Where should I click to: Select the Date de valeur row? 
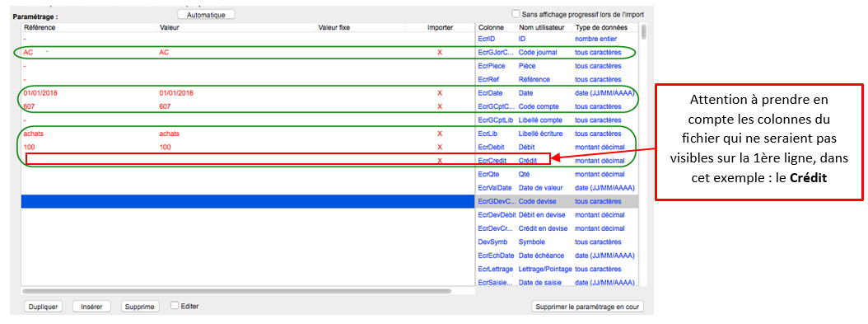pos(557,188)
